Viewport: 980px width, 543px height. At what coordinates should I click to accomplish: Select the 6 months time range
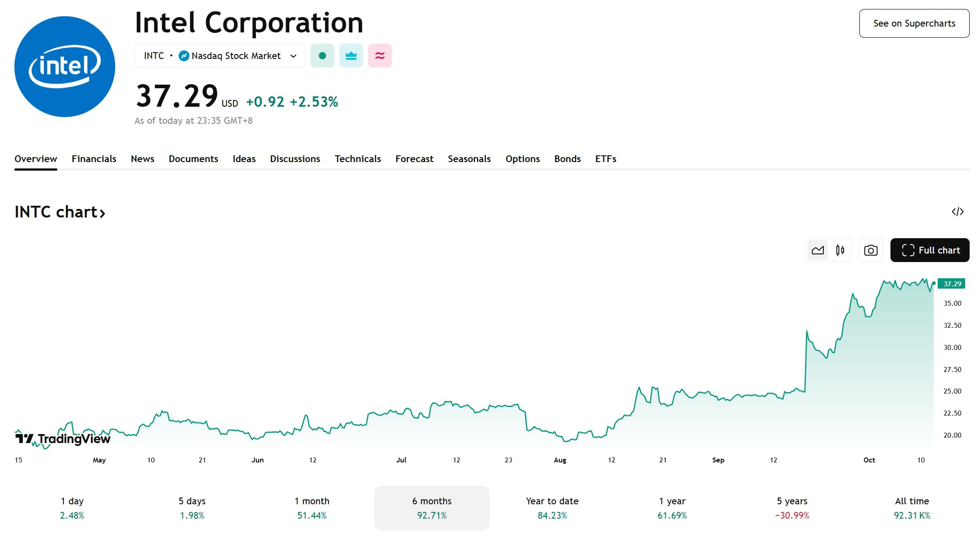432,508
